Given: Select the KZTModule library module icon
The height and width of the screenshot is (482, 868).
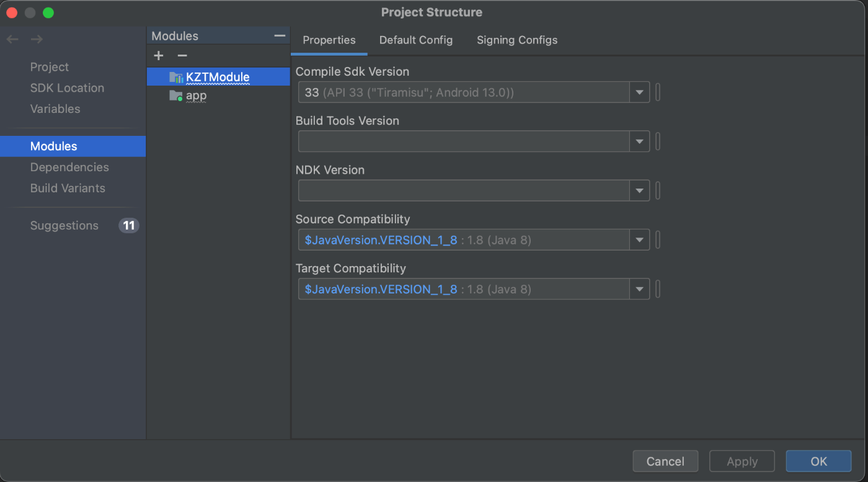Looking at the screenshot, I should tap(176, 78).
